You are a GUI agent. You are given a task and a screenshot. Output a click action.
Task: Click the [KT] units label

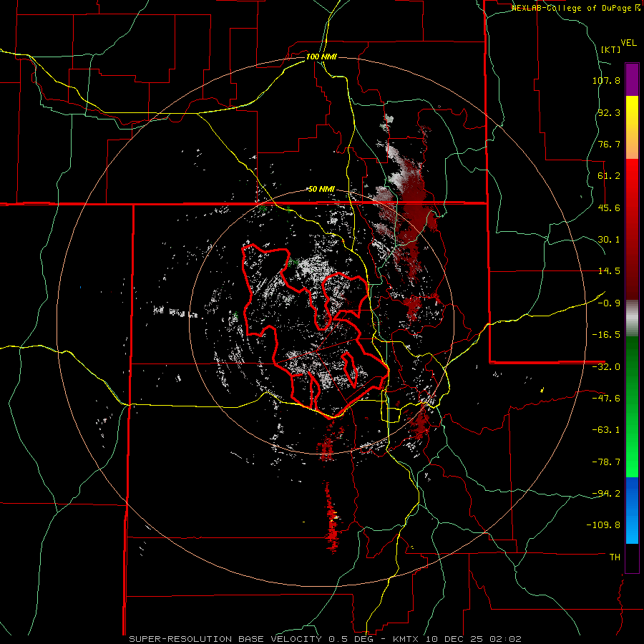point(611,49)
